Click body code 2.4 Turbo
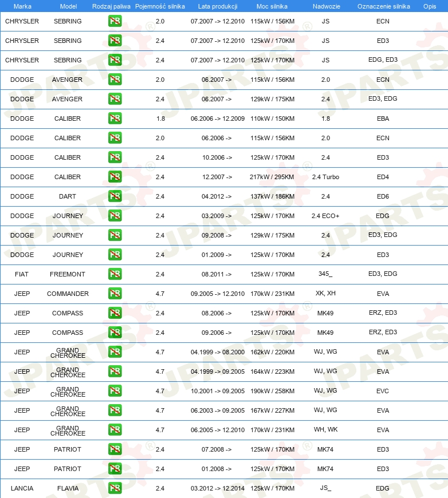The image size is (448, 498). pos(325,177)
